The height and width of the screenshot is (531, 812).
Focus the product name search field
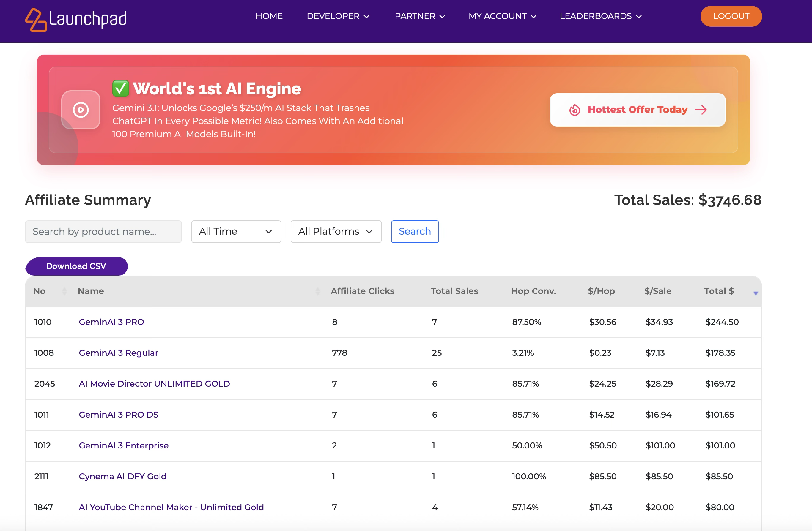tap(103, 231)
